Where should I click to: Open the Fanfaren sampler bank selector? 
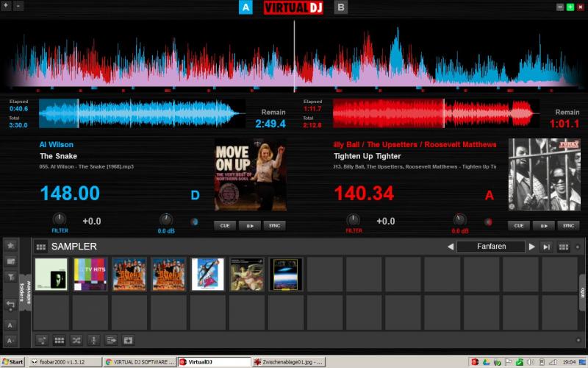491,247
